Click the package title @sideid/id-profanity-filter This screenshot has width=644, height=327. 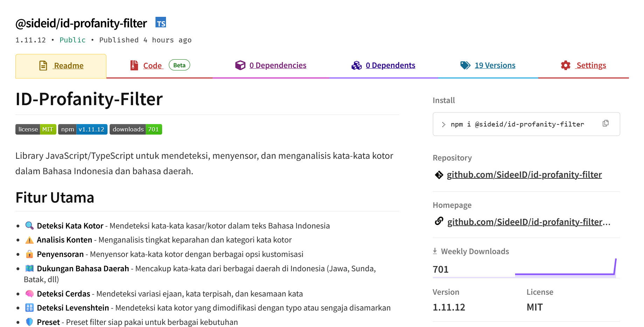[x=81, y=23]
